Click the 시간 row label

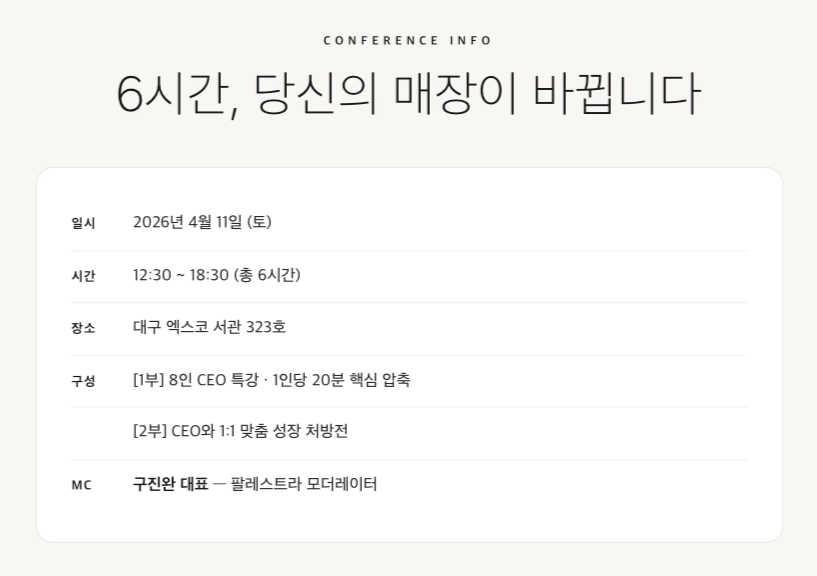click(x=83, y=276)
